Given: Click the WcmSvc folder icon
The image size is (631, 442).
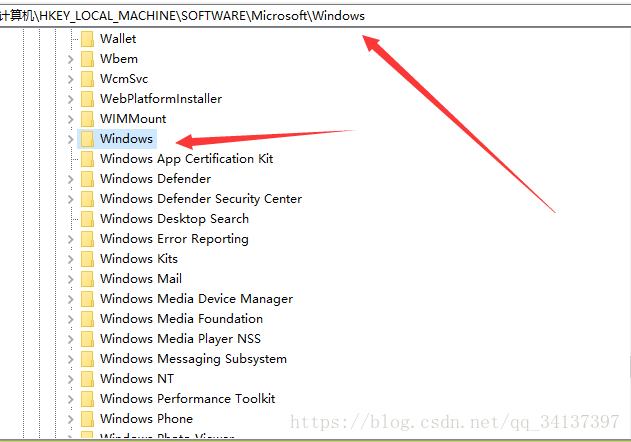Looking at the screenshot, I should pos(87,79).
